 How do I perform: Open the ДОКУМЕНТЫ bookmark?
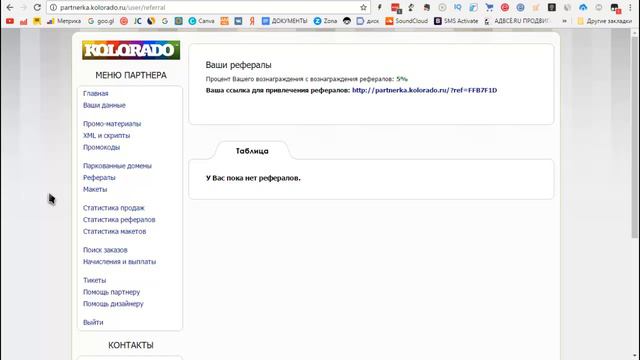(284, 21)
